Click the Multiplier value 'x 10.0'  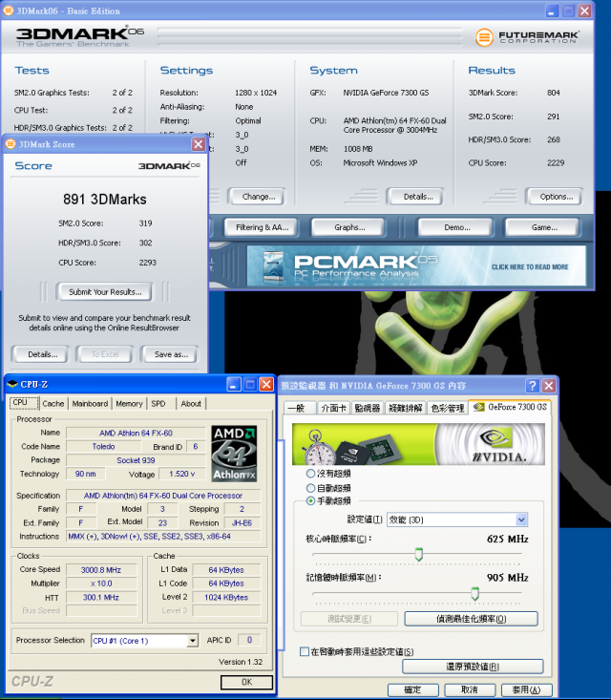click(101, 583)
